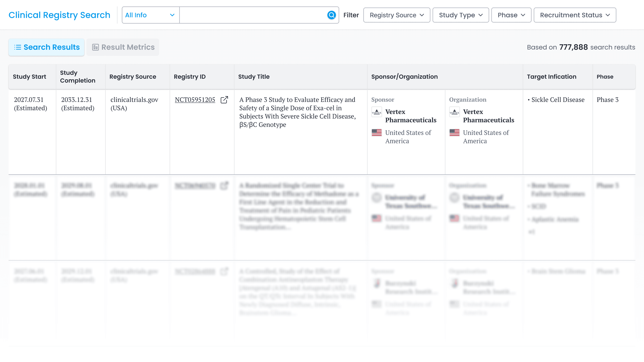Expand the Registry Source filter
Screen dimensions: 644x362
click(396, 15)
